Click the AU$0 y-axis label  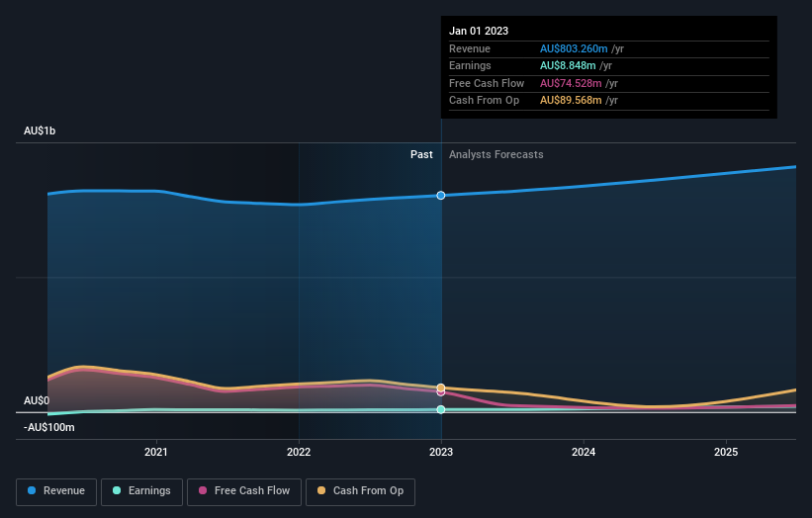pos(37,400)
